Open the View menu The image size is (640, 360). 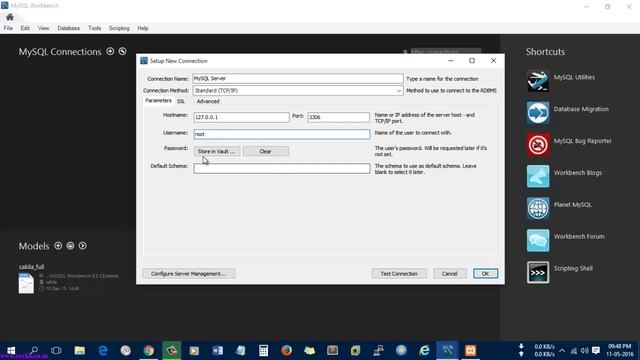point(43,28)
